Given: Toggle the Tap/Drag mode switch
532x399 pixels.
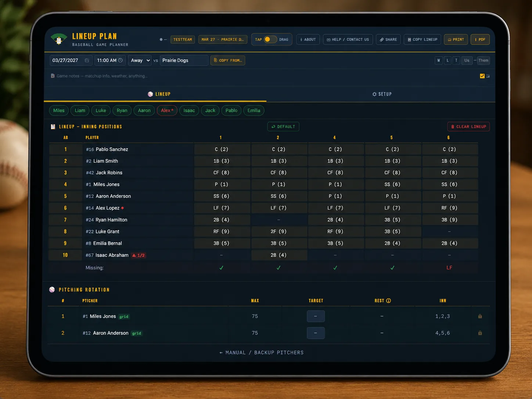Looking at the screenshot, I should coord(270,39).
